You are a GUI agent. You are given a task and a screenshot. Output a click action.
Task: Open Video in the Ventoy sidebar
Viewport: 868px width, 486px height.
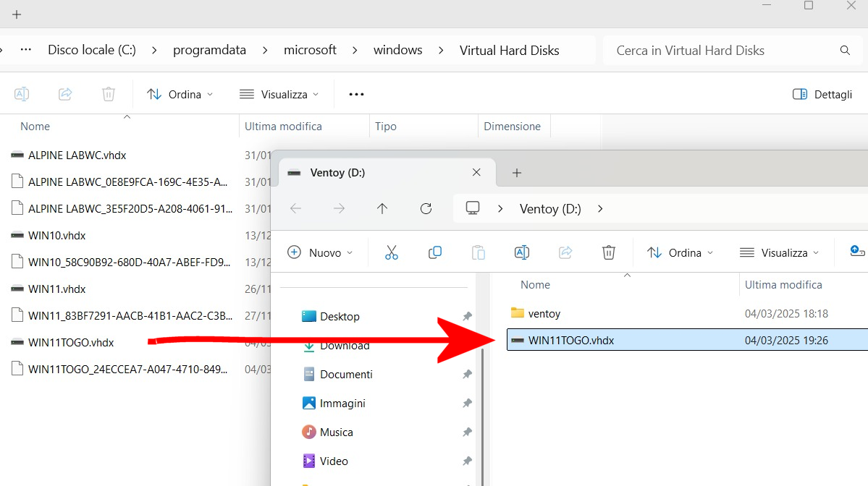(x=334, y=461)
